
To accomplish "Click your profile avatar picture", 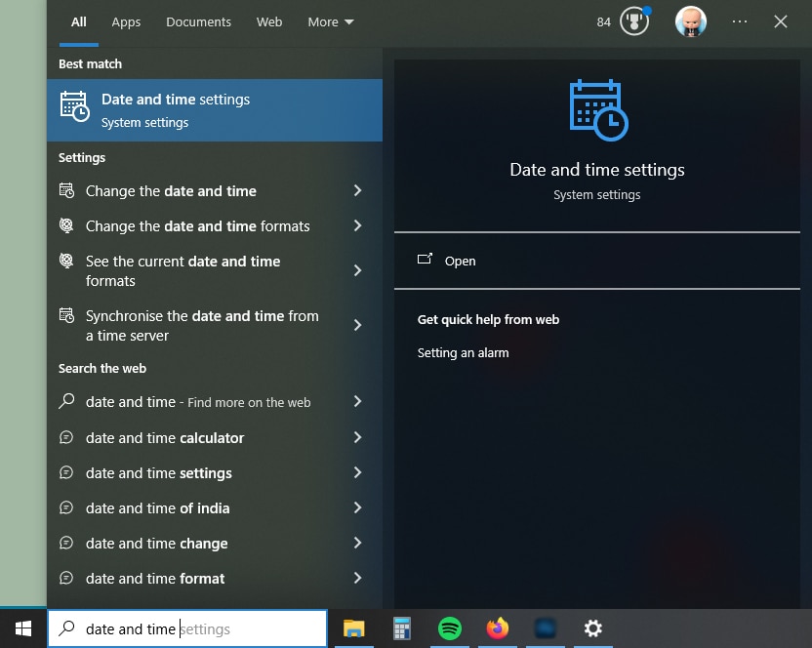I will (691, 21).
